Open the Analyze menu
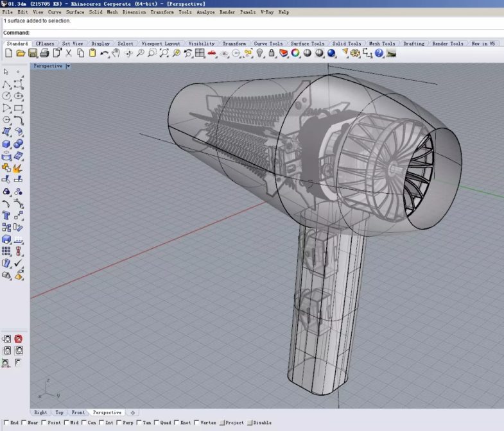This screenshot has height=431, width=504. [205, 12]
